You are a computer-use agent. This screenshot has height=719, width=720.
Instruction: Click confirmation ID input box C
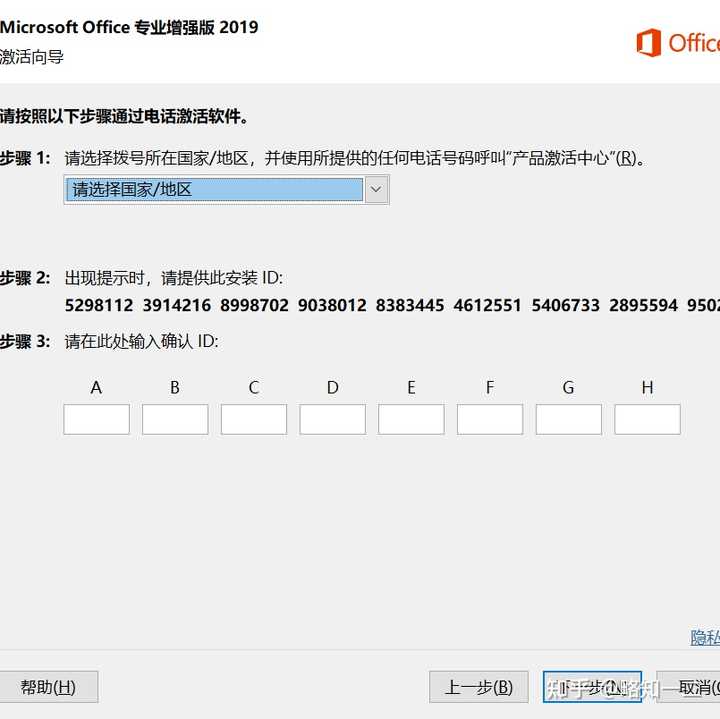pos(254,419)
